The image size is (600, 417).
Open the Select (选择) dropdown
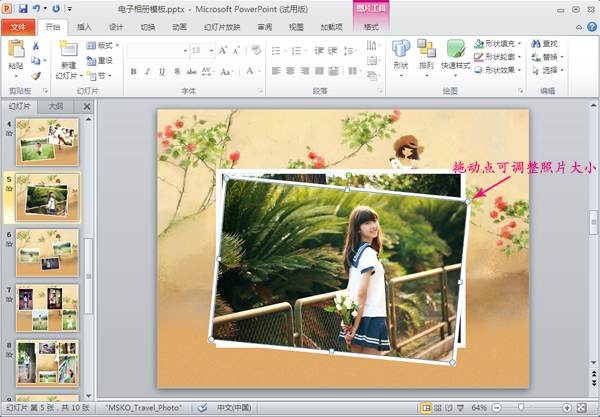[x=547, y=70]
